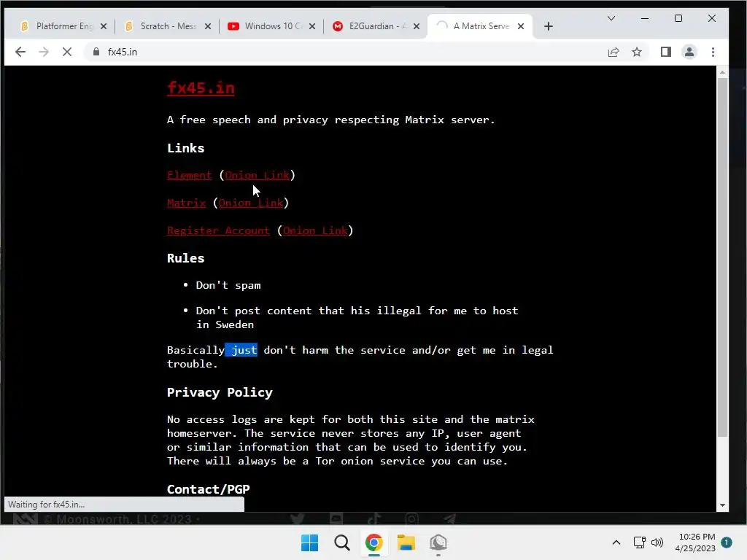The image size is (747, 560).
Task: Open the notification badge in system tray
Action: tap(727, 542)
